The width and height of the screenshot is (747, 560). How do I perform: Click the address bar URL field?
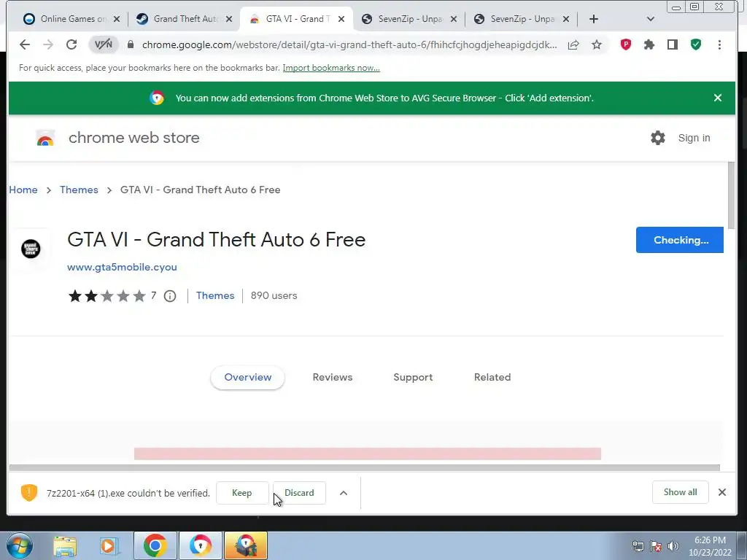[x=349, y=44]
